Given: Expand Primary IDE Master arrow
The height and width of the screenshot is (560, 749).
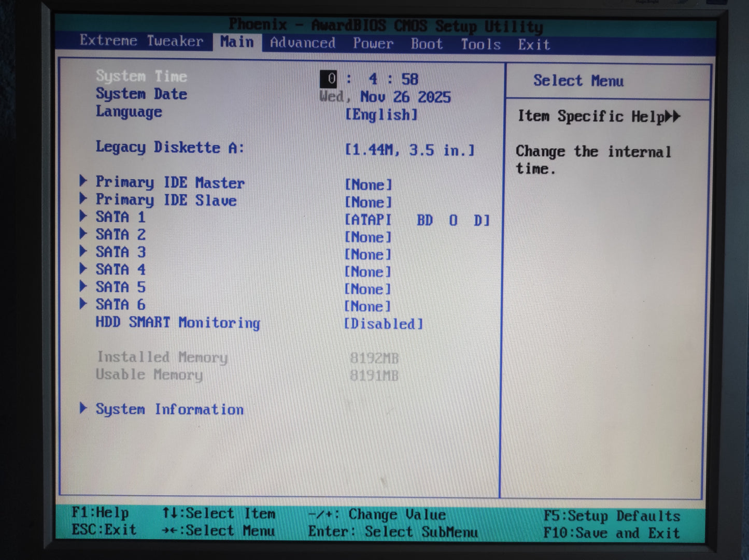Looking at the screenshot, I should click(83, 181).
